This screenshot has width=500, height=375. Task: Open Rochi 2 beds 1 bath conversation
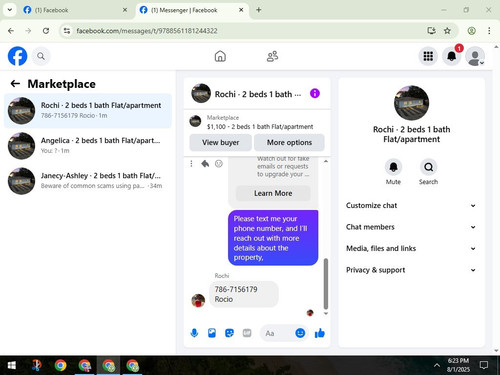pos(88,111)
